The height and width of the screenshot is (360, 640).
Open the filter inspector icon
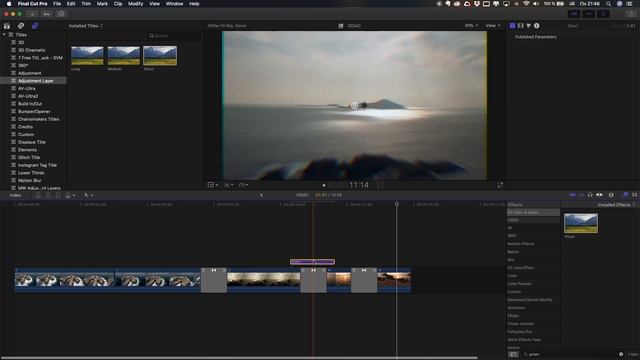point(529,26)
